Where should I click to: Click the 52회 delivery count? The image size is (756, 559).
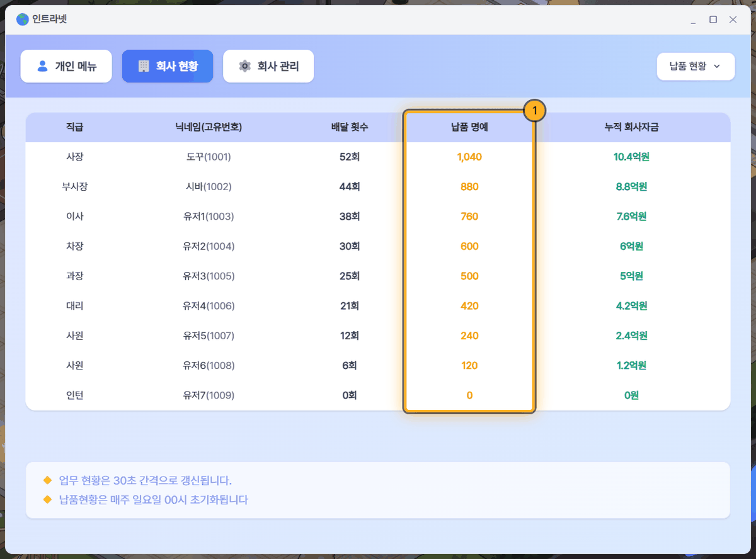[x=350, y=157]
